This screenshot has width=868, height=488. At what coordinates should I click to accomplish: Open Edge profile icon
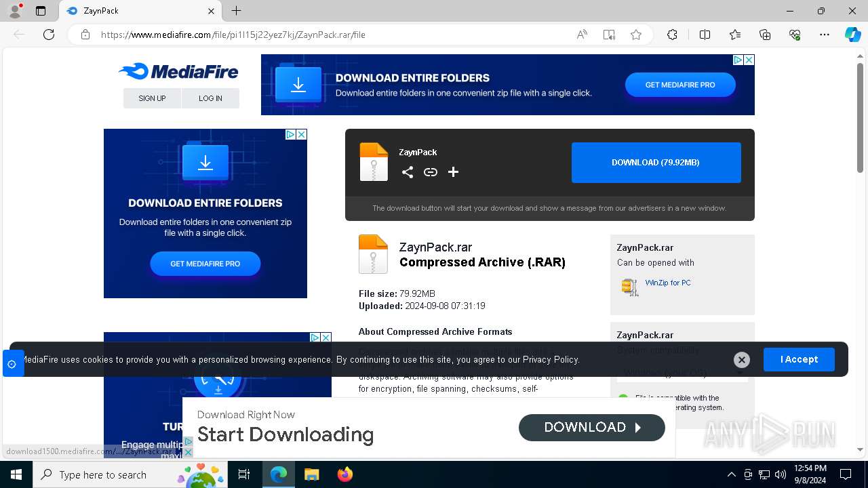(x=15, y=11)
